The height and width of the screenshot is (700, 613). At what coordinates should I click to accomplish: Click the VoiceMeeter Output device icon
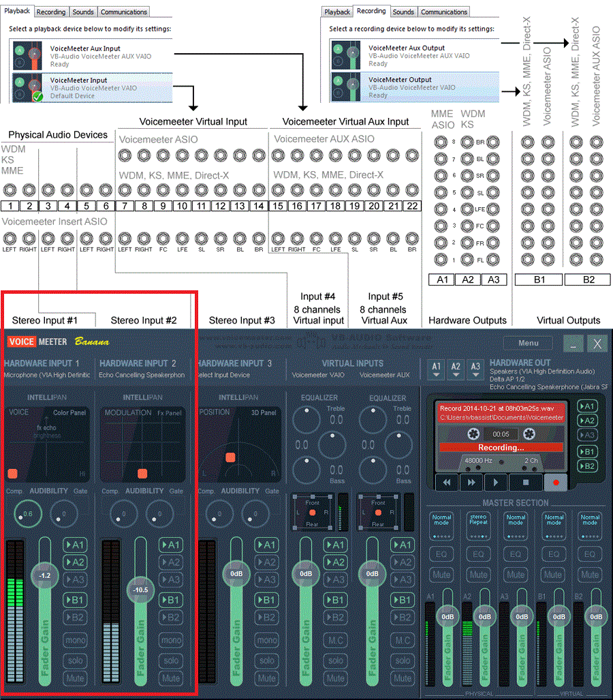pyautogui.click(x=346, y=87)
